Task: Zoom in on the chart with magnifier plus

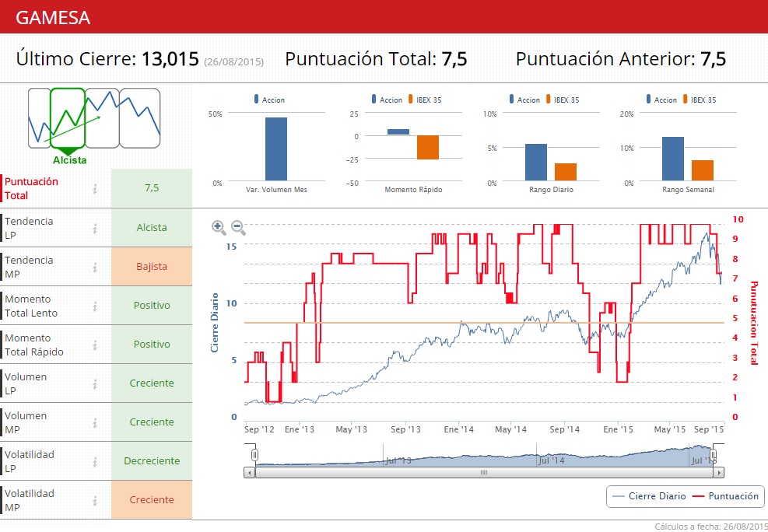Action: 219,228
